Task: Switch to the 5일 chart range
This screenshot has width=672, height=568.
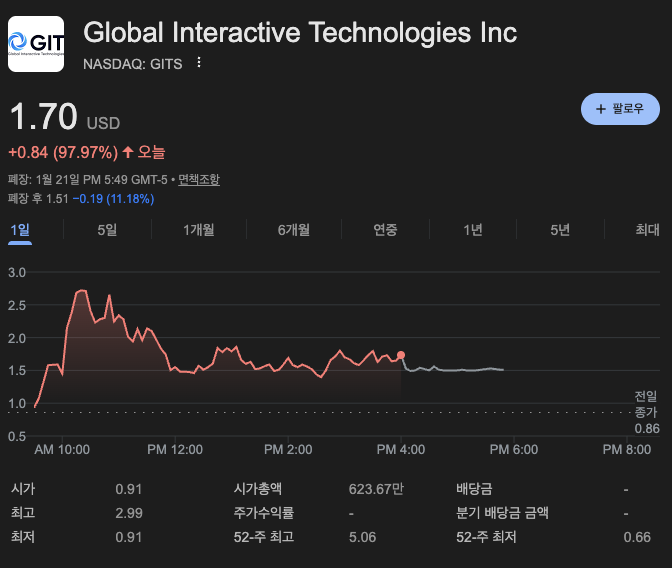Action: tap(107, 230)
